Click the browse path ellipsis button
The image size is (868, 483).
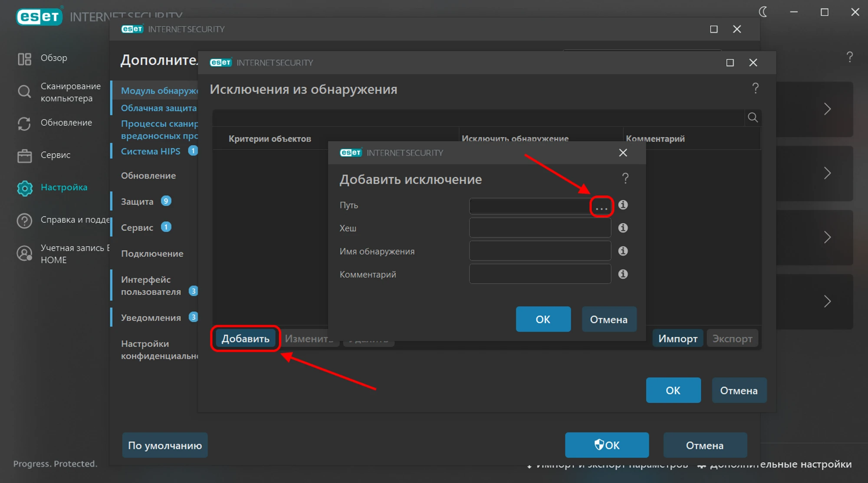[601, 206]
